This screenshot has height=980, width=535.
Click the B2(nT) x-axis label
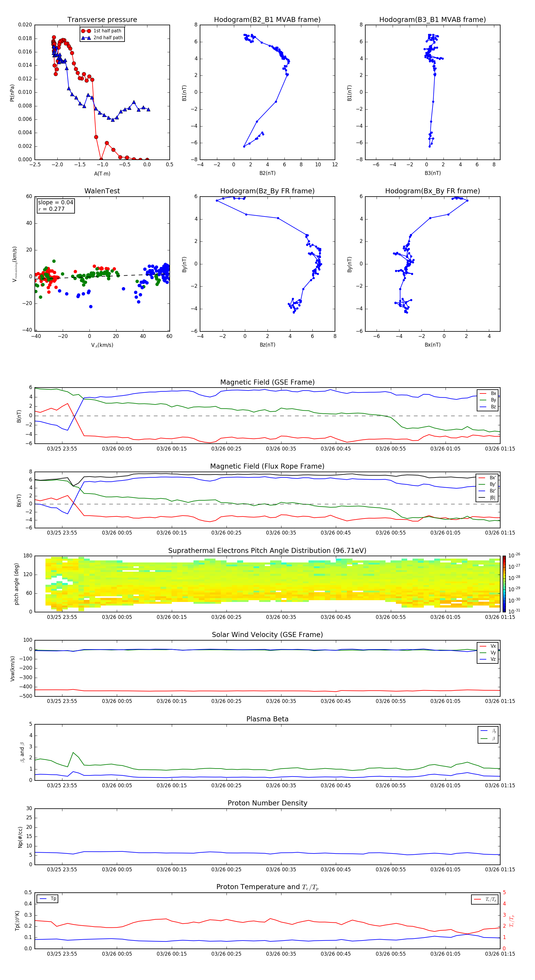click(267, 173)
